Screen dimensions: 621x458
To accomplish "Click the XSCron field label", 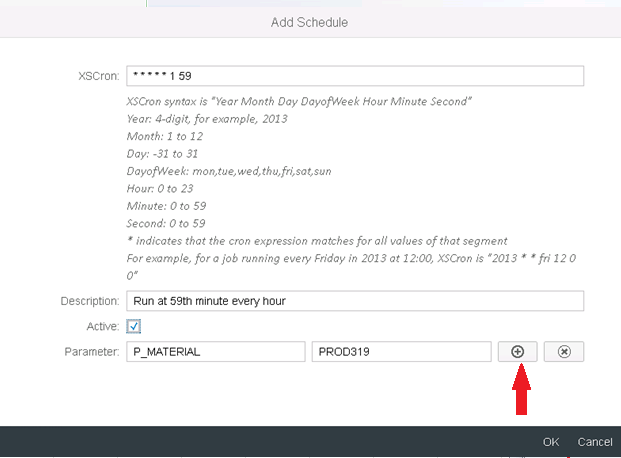I will (x=97, y=76).
